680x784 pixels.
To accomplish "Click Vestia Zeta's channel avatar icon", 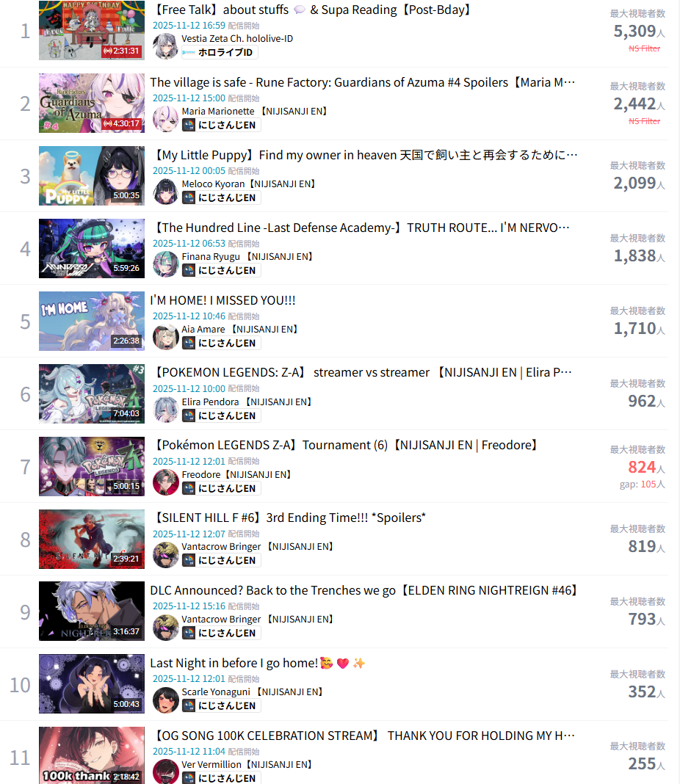I will click(x=165, y=46).
